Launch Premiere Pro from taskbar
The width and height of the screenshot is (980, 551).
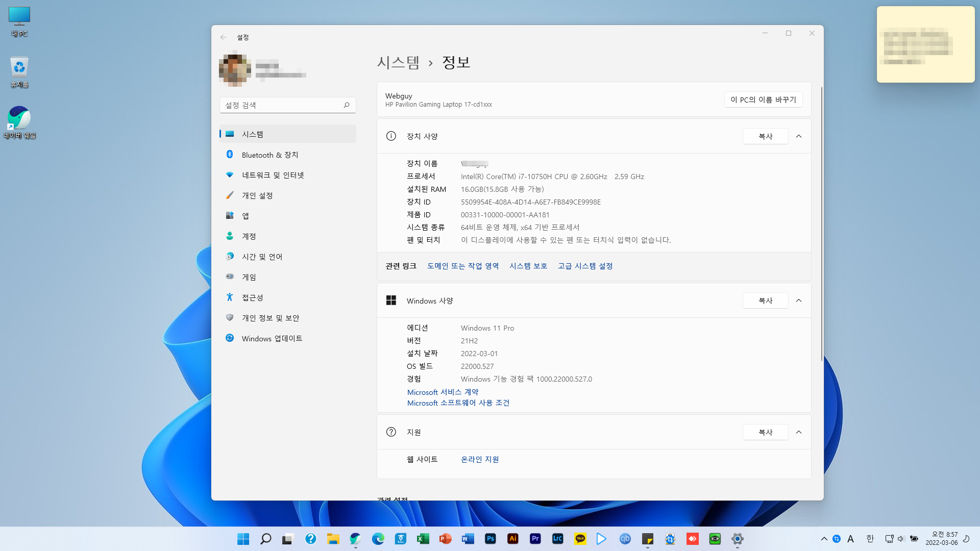point(535,539)
